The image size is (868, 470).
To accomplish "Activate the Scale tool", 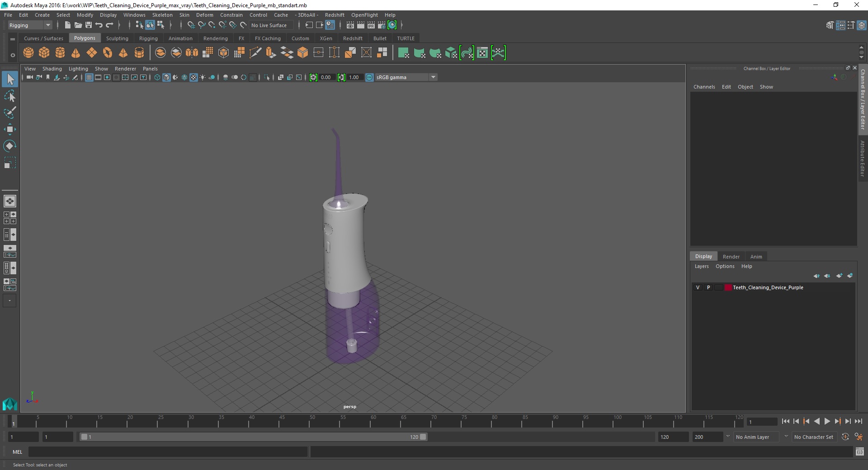I will (10, 163).
